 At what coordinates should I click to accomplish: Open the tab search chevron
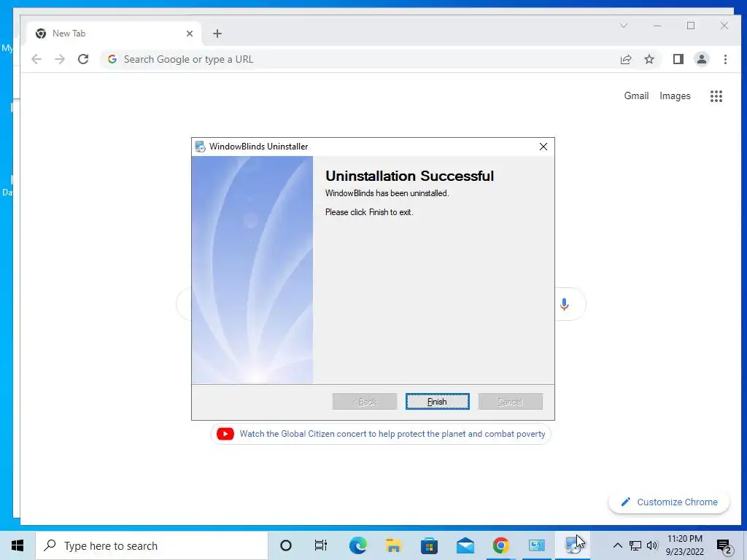click(x=624, y=26)
